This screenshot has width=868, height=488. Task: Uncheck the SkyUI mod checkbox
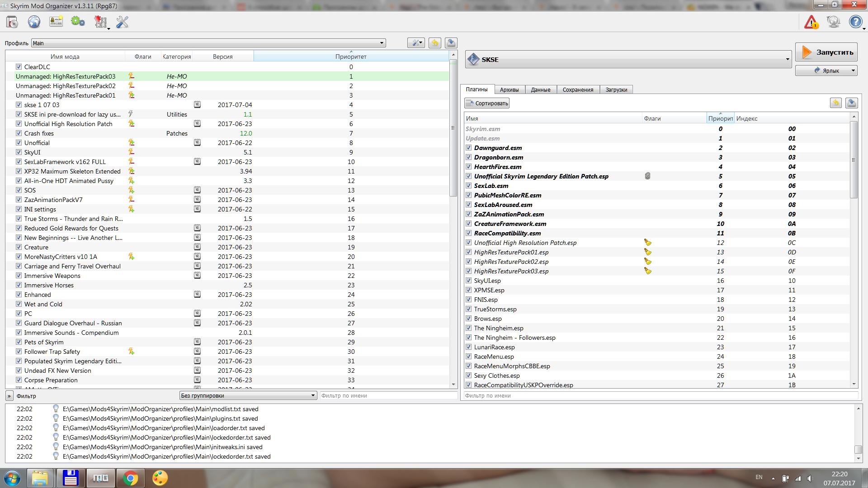[19, 152]
